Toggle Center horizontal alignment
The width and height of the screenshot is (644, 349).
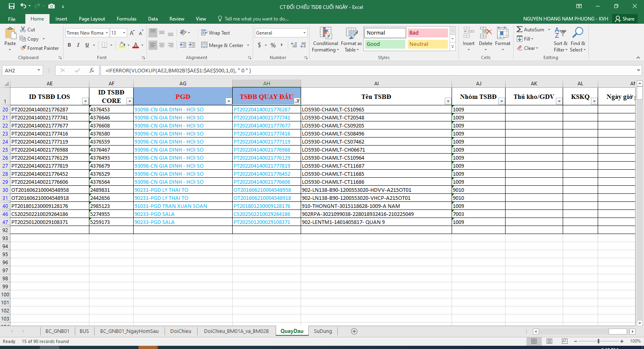[162, 45]
